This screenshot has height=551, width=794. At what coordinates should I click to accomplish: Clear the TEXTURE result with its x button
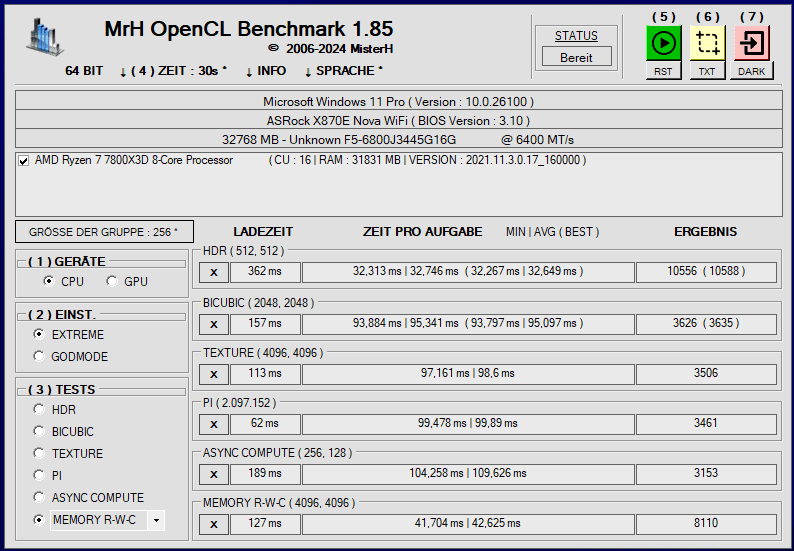214,374
